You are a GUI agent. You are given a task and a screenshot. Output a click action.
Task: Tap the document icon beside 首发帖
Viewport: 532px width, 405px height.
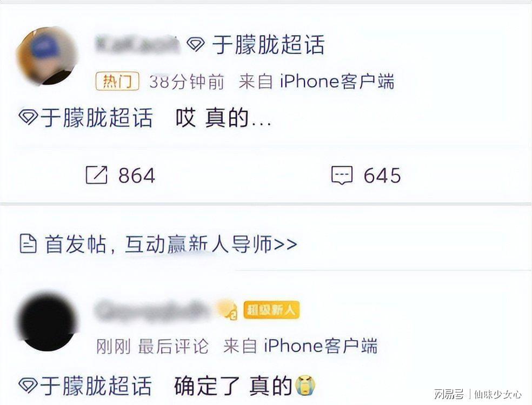click(x=28, y=244)
